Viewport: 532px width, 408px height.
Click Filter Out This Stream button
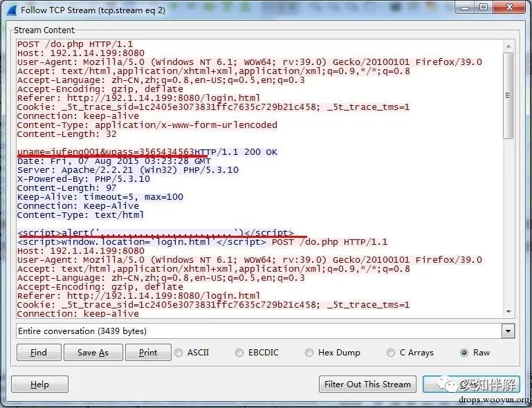tap(367, 384)
